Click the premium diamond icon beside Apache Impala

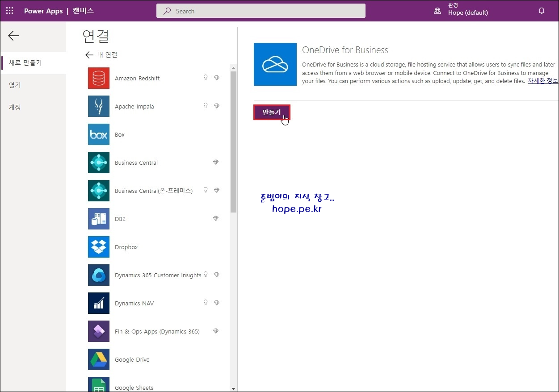[217, 106]
